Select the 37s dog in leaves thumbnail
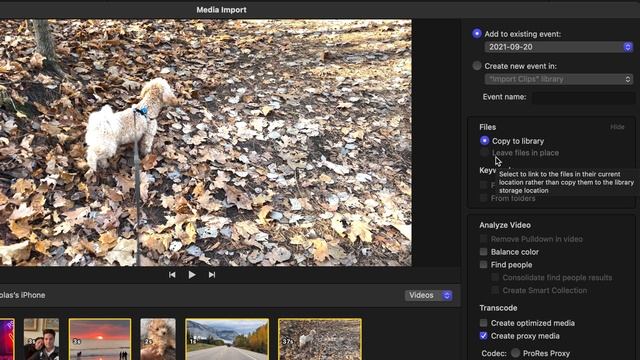This screenshot has width=640, height=360. pos(320,339)
